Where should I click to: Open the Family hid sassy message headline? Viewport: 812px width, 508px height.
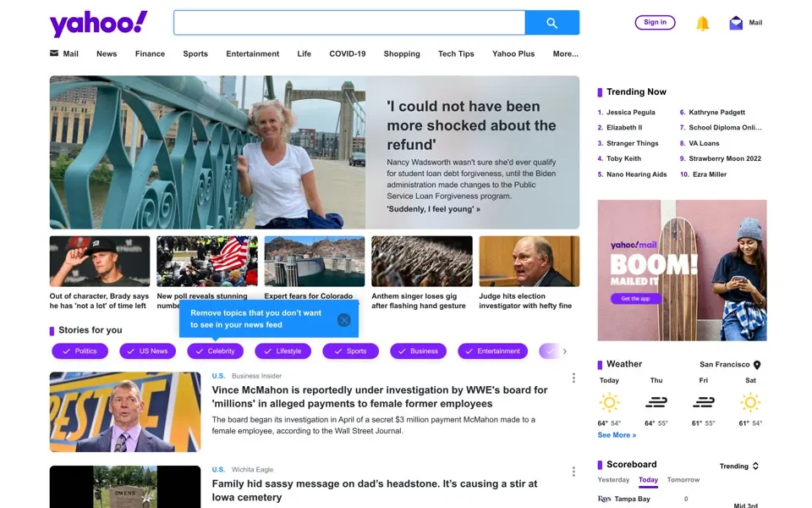point(375,490)
